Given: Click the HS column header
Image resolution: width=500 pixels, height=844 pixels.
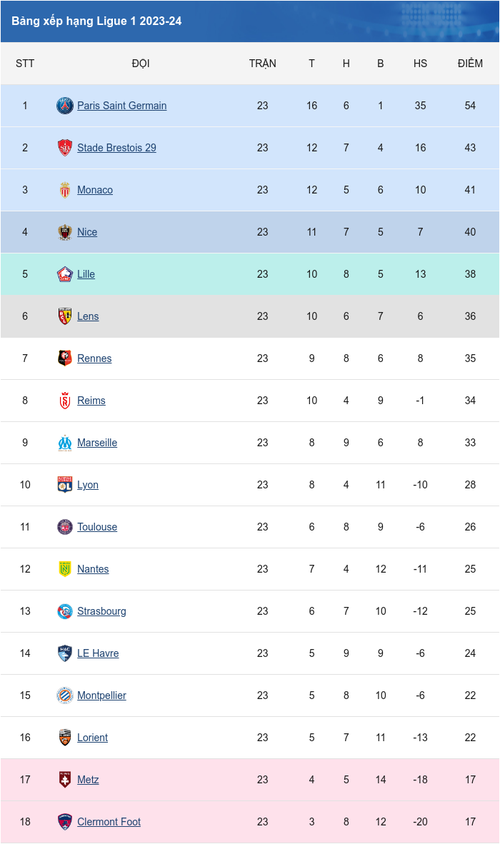Looking at the screenshot, I should [420, 64].
